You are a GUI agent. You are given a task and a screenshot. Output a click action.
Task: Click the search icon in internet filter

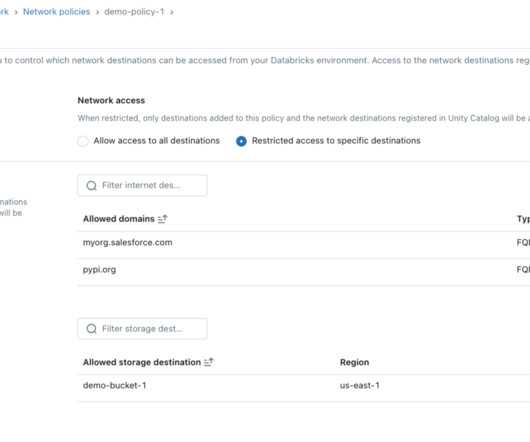tap(92, 186)
